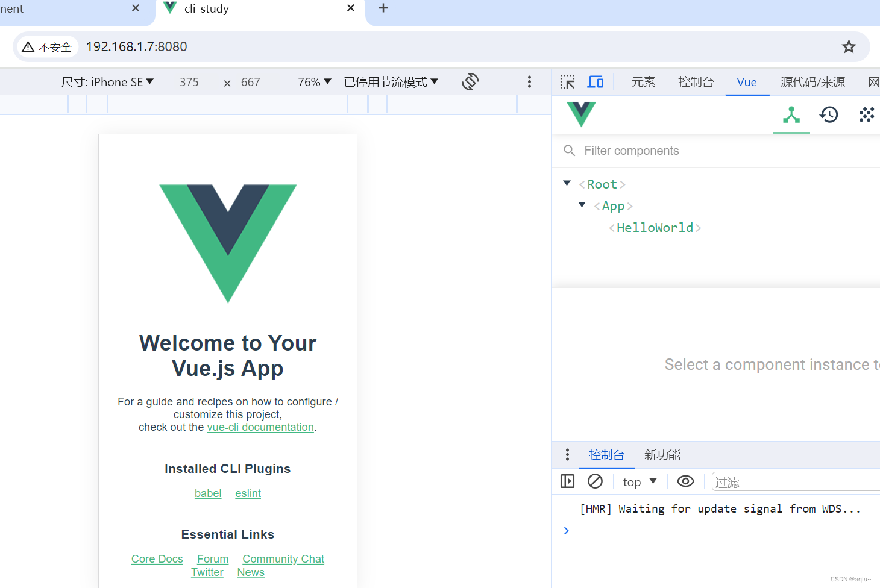The width and height of the screenshot is (880, 588).
Task: Open the Community Chat link
Action: pos(283,559)
